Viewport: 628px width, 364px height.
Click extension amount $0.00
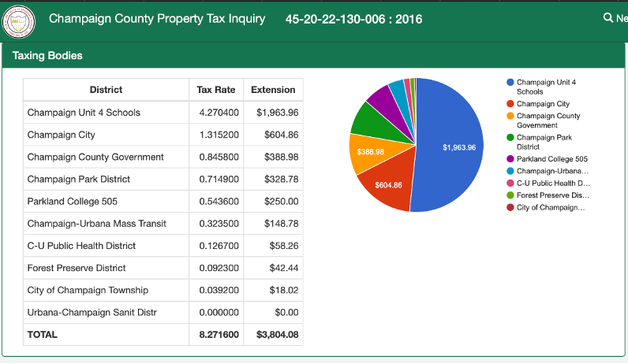(x=286, y=313)
